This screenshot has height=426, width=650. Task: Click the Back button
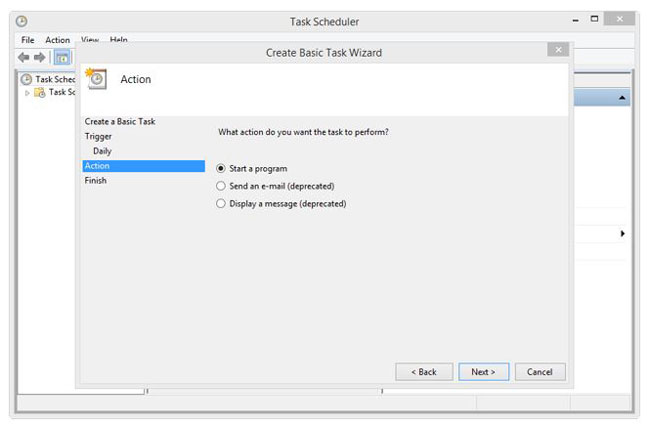click(423, 372)
